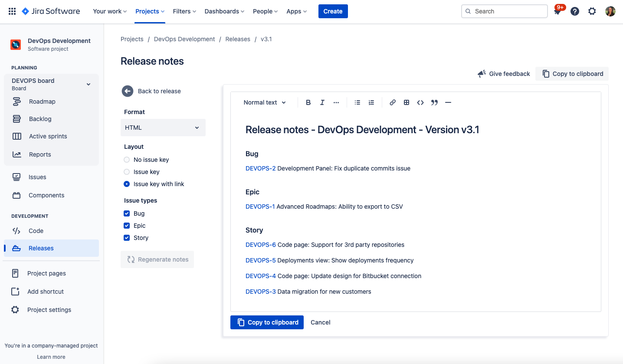This screenshot has height=364, width=623.
Task: Click the Search field
Action: (x=504, y=11)
